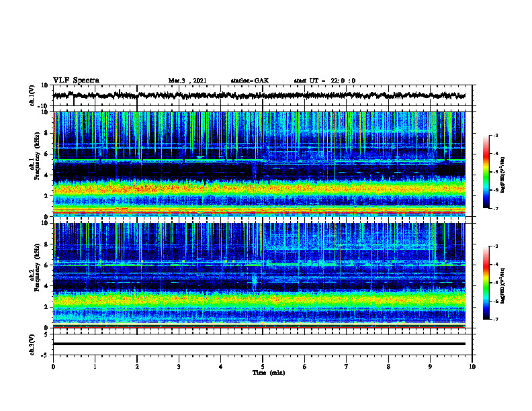
Task: Click the ch.1 voltage waveform trace
Action: [x=259, y=95]
